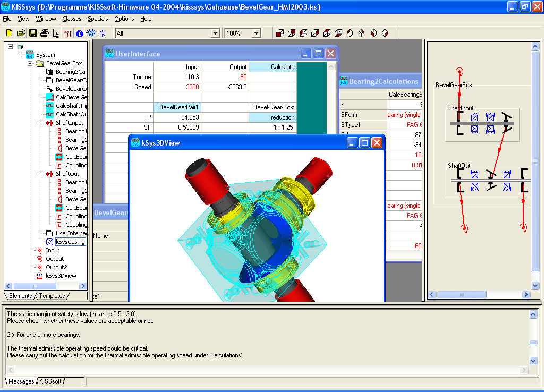Click the Print toolbar icon
This screenshot has height=392, width=544.
pyautogui.click(x=45, y=33)
